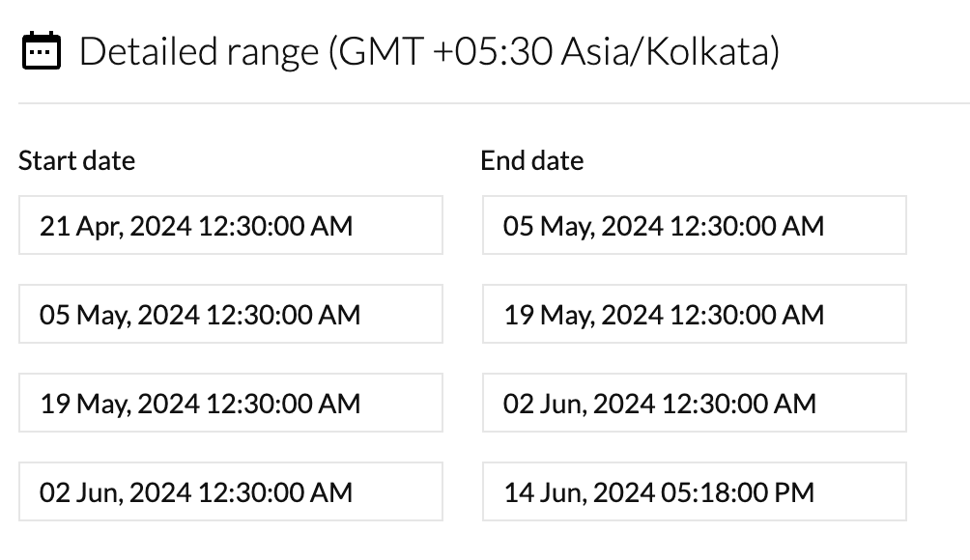Screen dimensions: 970x560
Task: Open the first row's start date input
Action: pos(230,226)
